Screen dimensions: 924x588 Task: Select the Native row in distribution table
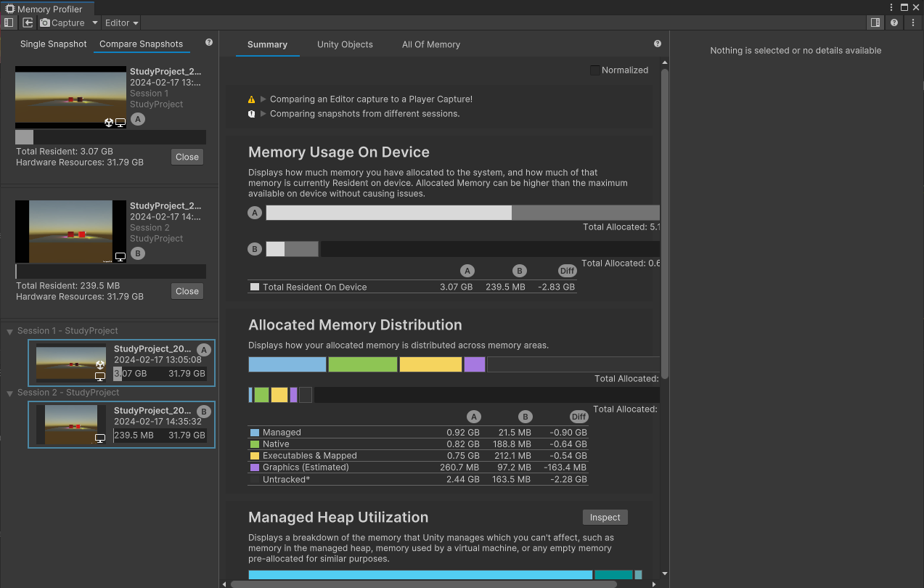pyautogui.click(x=417, y=444)
